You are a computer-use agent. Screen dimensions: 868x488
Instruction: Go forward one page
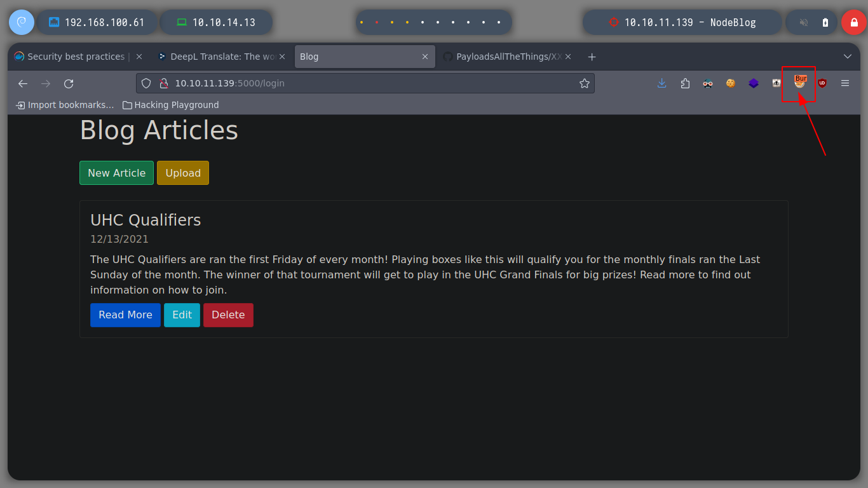click(46, 83)
